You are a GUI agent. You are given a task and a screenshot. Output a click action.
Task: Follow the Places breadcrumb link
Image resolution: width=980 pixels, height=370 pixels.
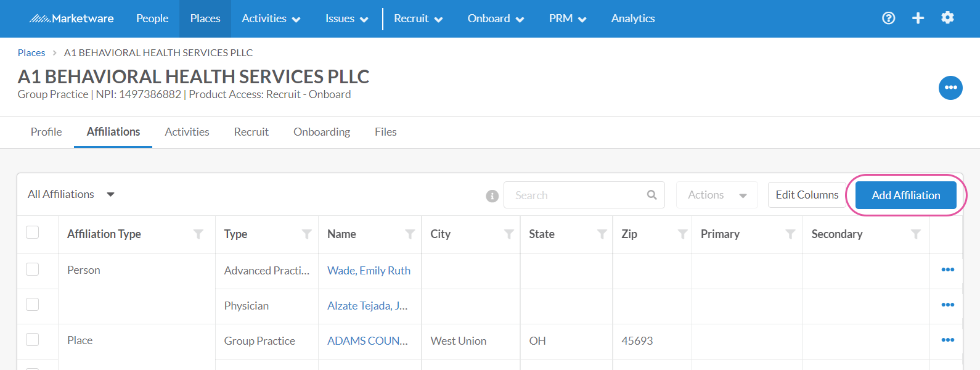tap(31, 53)
